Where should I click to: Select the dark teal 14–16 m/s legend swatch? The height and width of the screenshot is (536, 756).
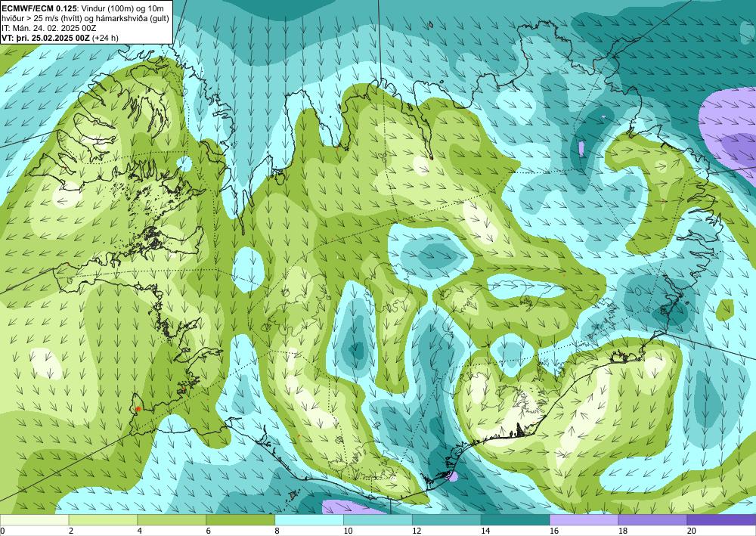(515, 519)
